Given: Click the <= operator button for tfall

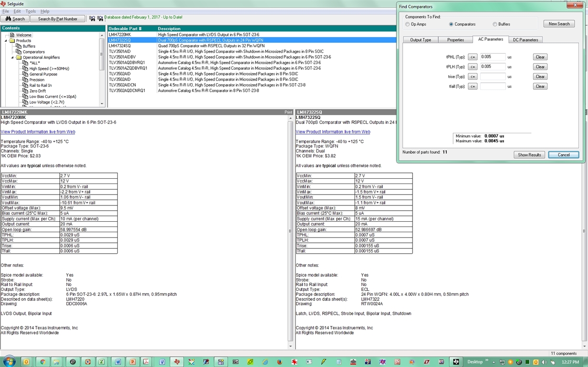Looking at the screenshot, I should (x=472, y=86).
